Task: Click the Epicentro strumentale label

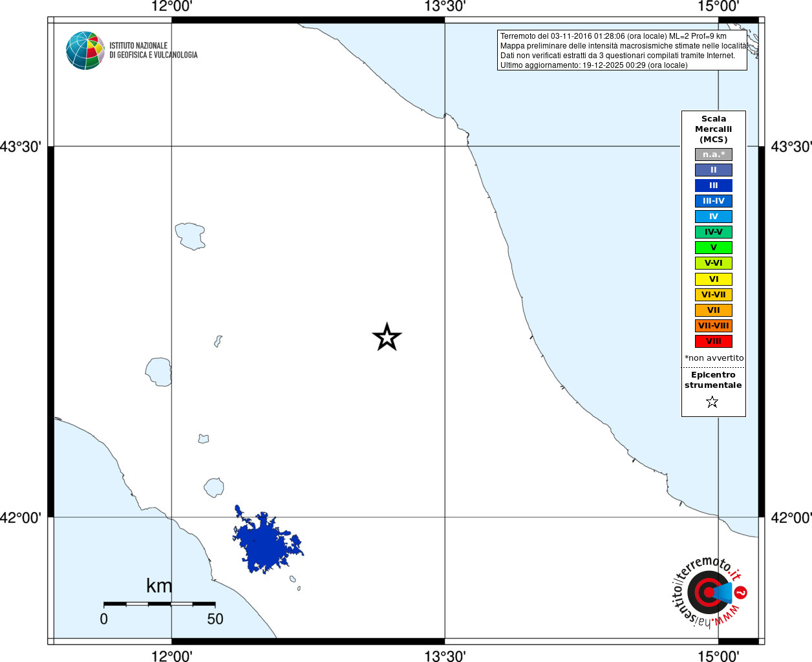Action: (713, 380)
